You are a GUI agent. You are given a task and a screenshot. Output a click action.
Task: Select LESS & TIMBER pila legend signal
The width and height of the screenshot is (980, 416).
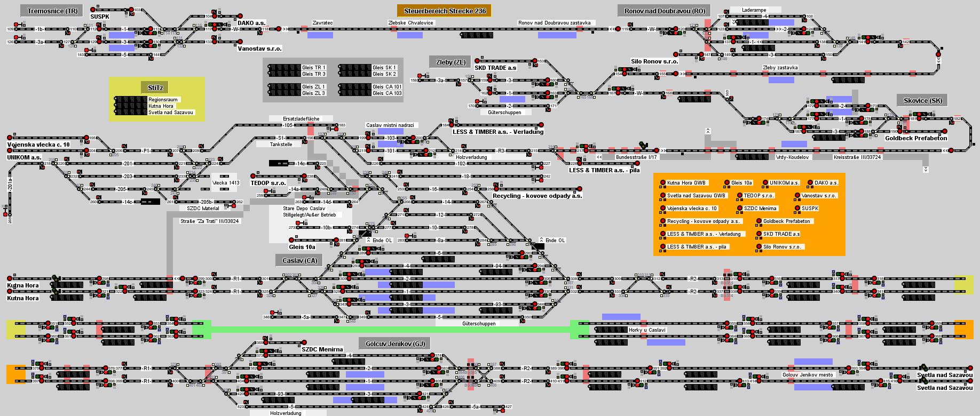(663, 247)
